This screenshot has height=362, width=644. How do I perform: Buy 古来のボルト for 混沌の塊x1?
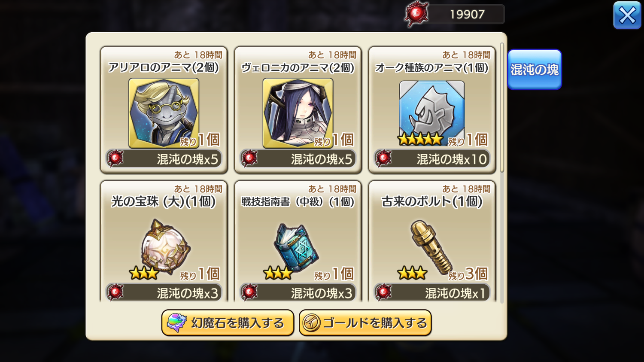pyautogui.click(x=432, y=293)
